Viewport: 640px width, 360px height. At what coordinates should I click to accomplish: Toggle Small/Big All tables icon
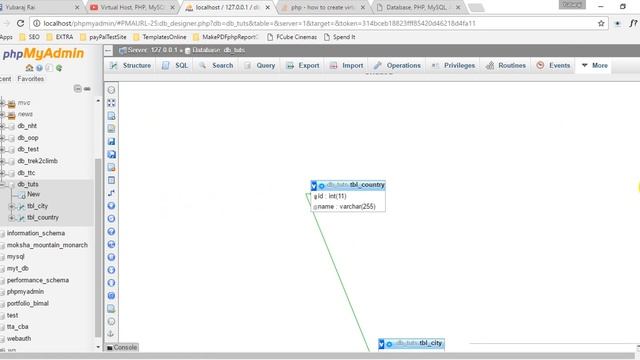[x=111, y=270]
